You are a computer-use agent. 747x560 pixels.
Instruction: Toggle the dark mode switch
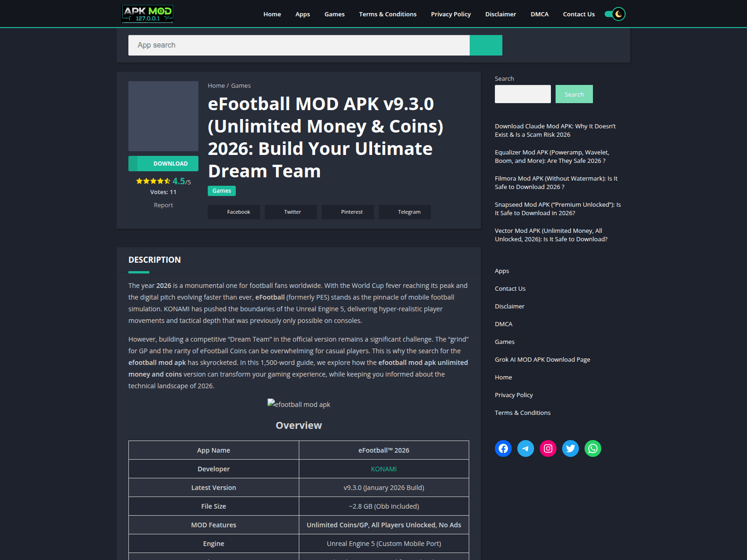(615, 14)
